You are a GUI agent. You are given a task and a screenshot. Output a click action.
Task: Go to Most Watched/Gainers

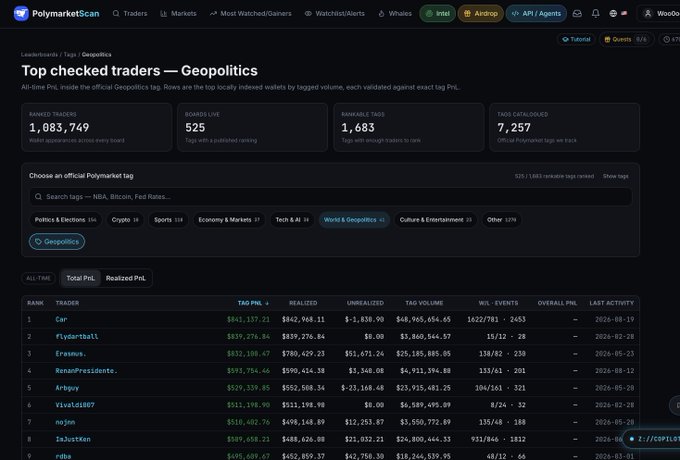[251, 13]
